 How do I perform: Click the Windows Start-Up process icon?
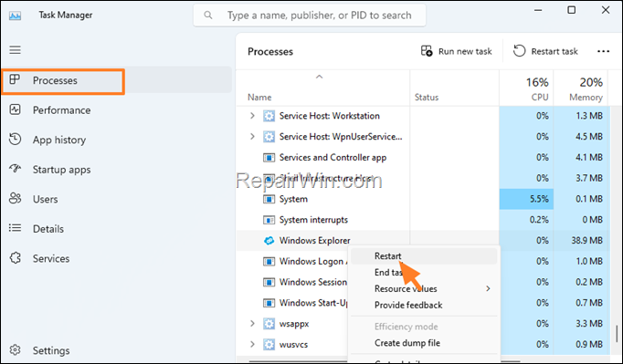click(269, 303)
